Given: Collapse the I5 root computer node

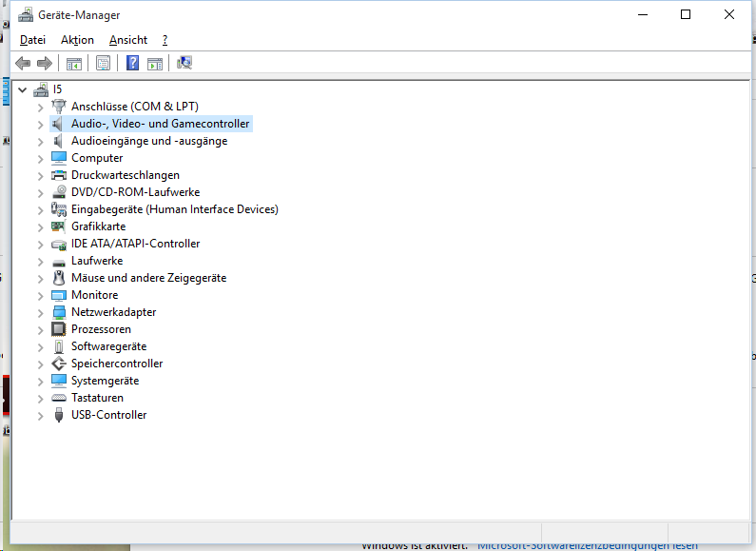Looking at the screenshot, I should point(23,89).
